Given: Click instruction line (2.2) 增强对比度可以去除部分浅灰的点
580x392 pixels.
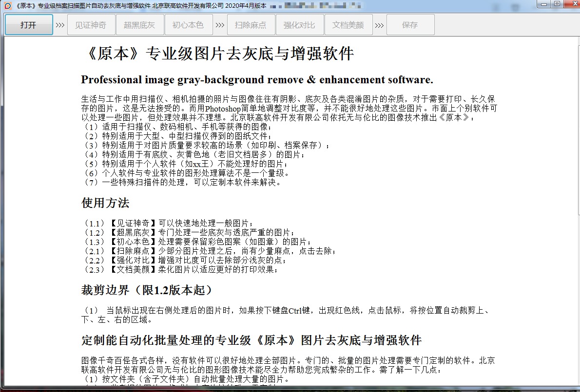Looking at the screenshot, I should (x=185, y=260).
